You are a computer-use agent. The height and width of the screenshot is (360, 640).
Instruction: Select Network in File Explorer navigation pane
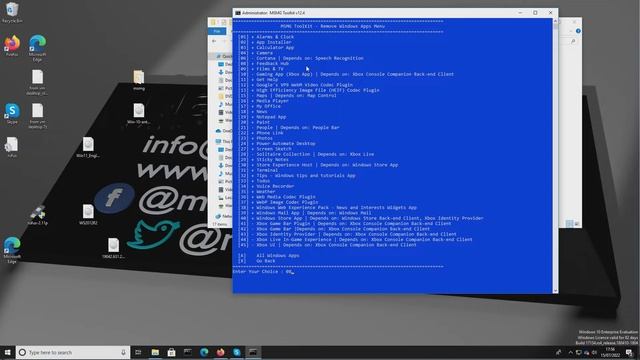click(223, 216)
